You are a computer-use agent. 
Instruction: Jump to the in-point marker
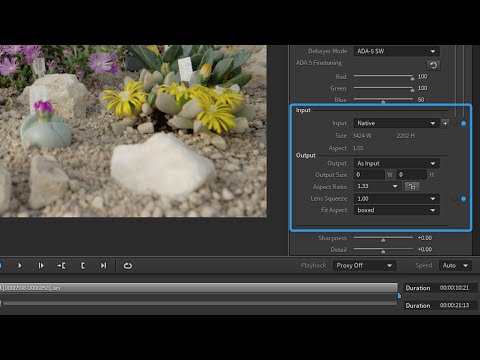click(x=61, y=266)
